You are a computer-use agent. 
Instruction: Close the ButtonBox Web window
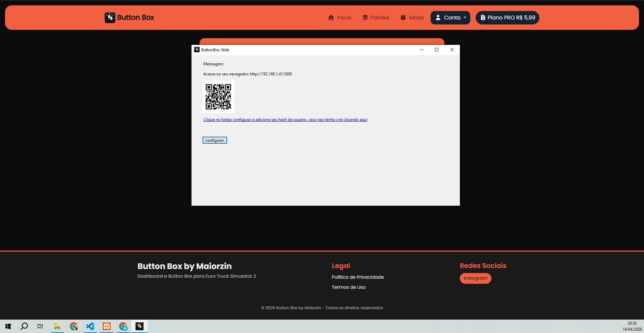452,50
